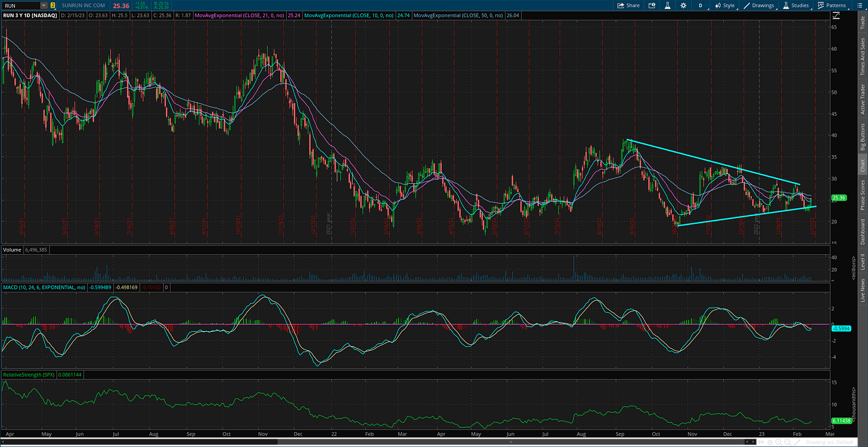
Task: Click the drawing line tool icon at bottom
Action: (798, 442)
